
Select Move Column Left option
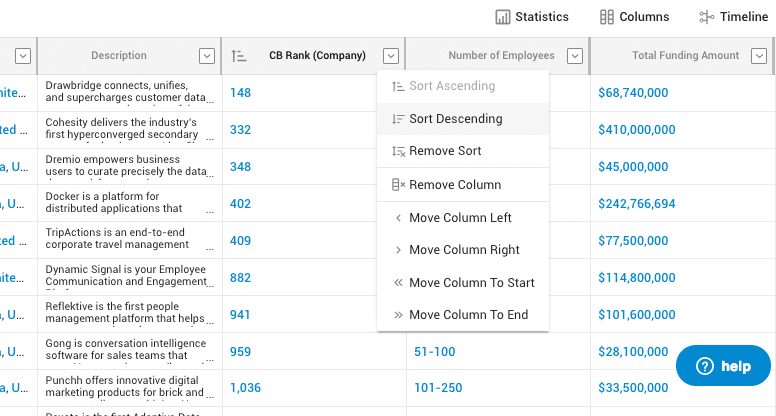tap(463, 218)
